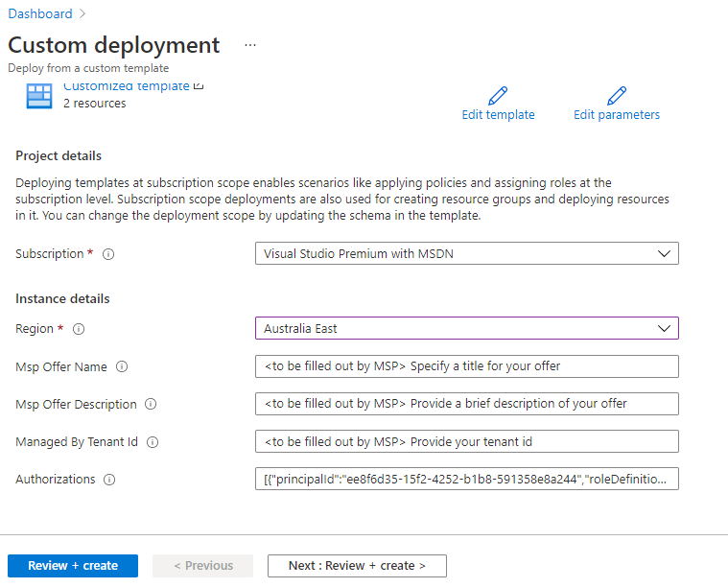
Task: Click the Next : Review + create button
Action: (x=357, y=566)
